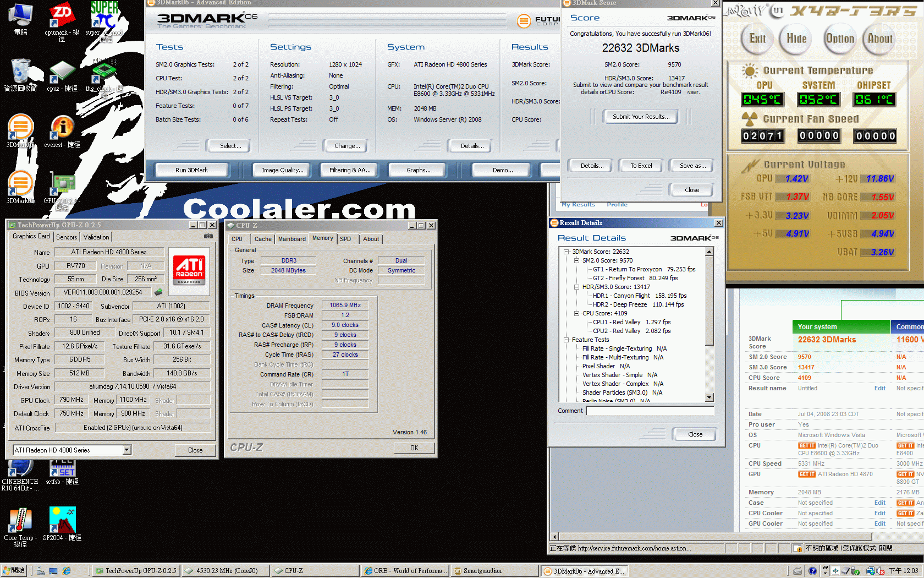Switch to Smartguardian taskbar button
The image size is (924, 578).
point(495,571)
